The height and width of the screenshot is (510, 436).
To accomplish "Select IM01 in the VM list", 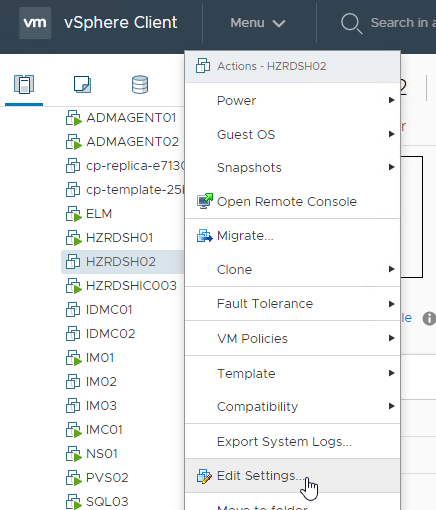I will pos(100,358).
